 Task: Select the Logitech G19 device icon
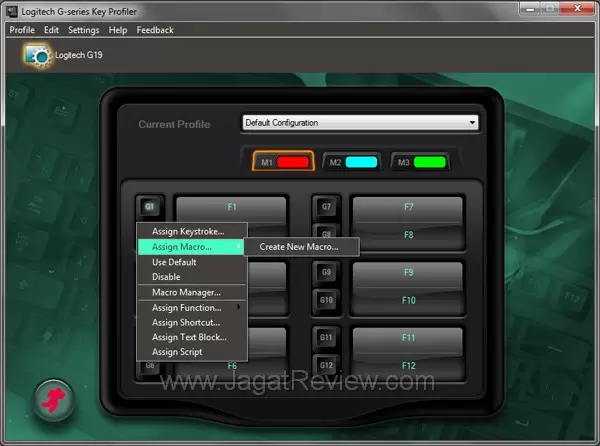coord(38,56)
